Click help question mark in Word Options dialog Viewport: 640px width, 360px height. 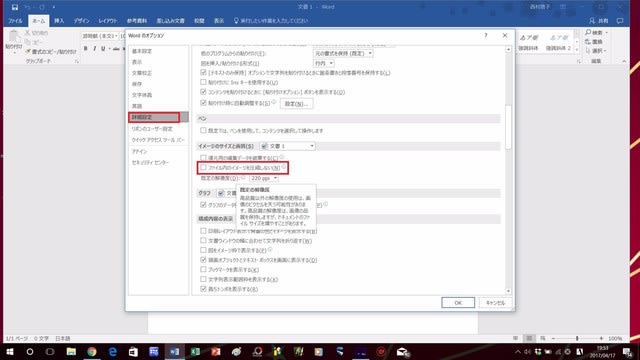tap(486, 36)
